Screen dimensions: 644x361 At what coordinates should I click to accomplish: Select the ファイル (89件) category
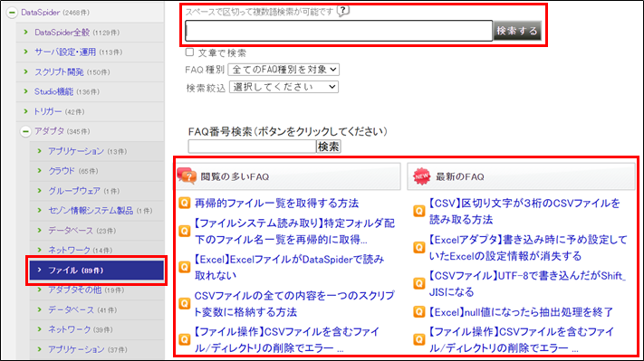pos(97,271)
